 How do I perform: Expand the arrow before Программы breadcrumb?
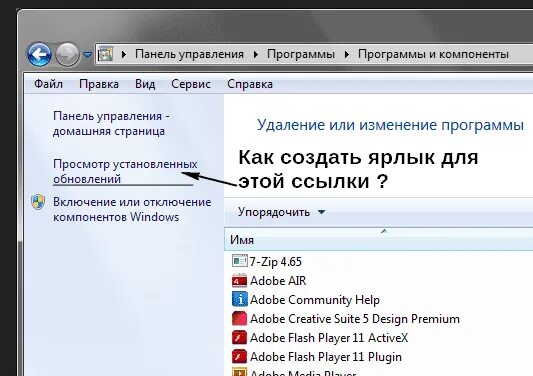pos(256,54)
